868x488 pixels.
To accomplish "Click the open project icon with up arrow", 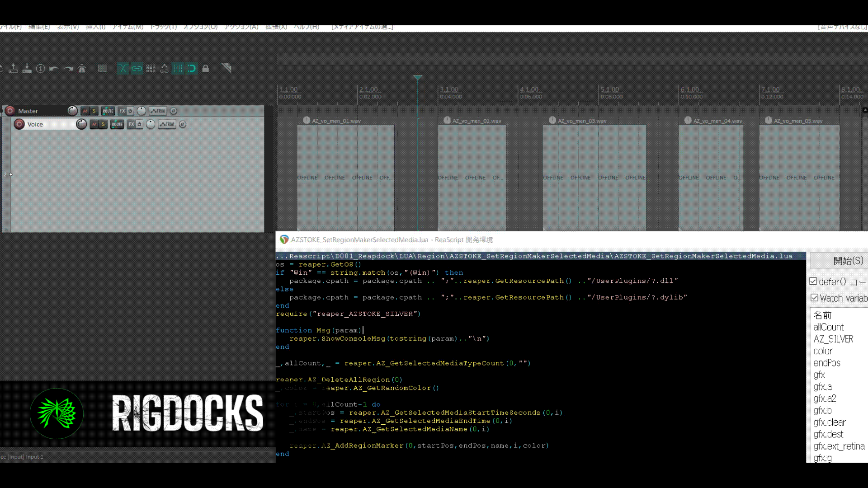I will pos(13,68).
